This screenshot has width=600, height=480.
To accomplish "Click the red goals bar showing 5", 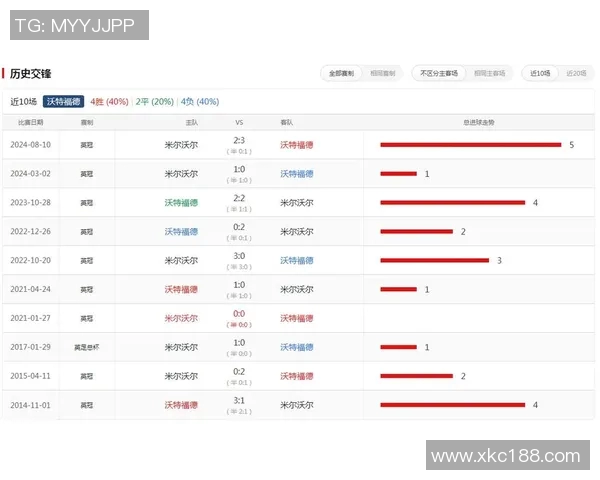I will (470, 145).
